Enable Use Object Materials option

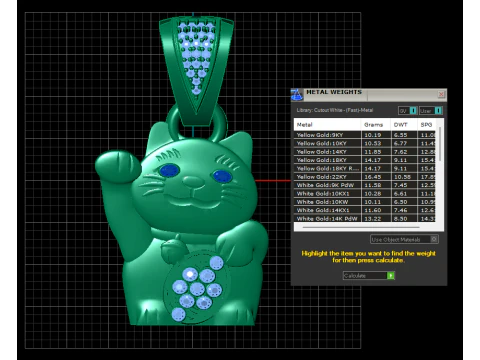point(404,239)
